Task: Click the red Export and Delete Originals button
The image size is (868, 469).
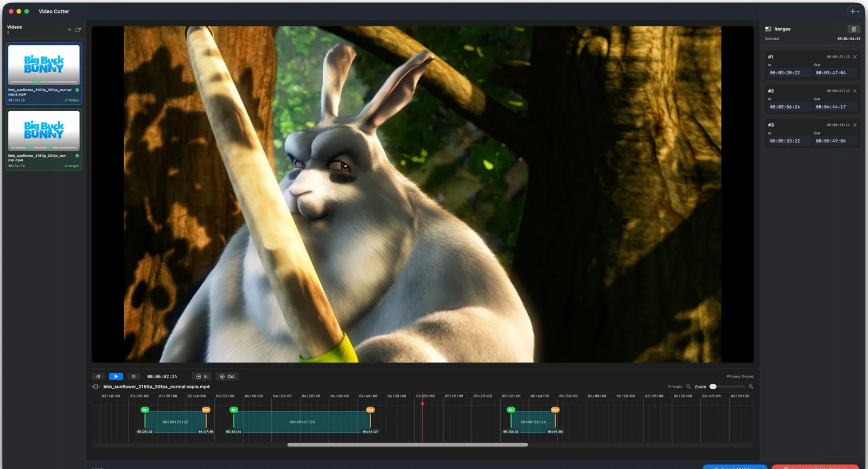Action: (815, 467)
